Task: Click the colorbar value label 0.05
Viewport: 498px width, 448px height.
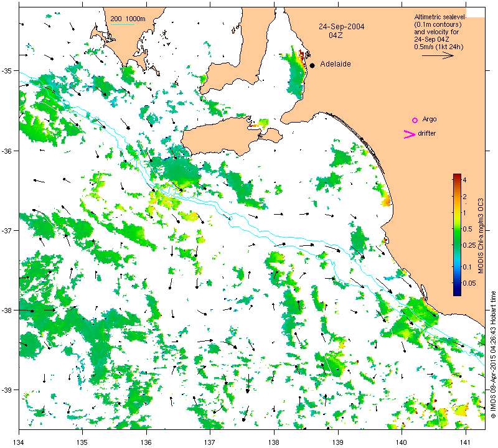Action: point(469,283)
